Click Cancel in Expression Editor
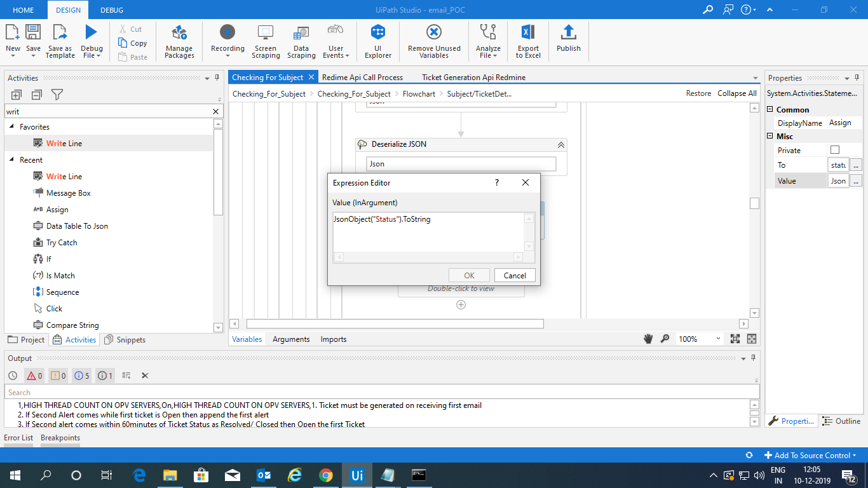The width and height of the screenshot is (868, 488). coord(515,275)
